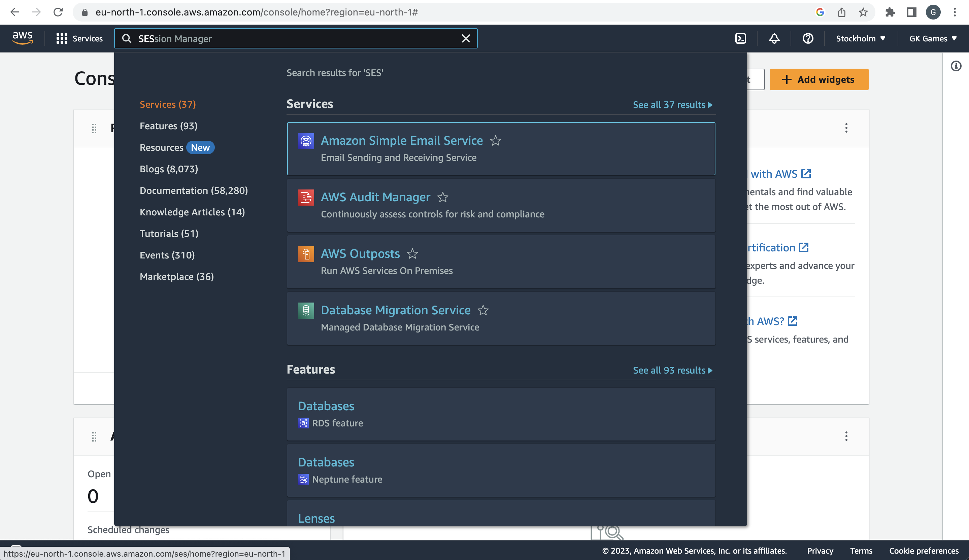Open the lower widget's three-dot options menu
This screenshot has height=560, width=969.
point(846,436)
